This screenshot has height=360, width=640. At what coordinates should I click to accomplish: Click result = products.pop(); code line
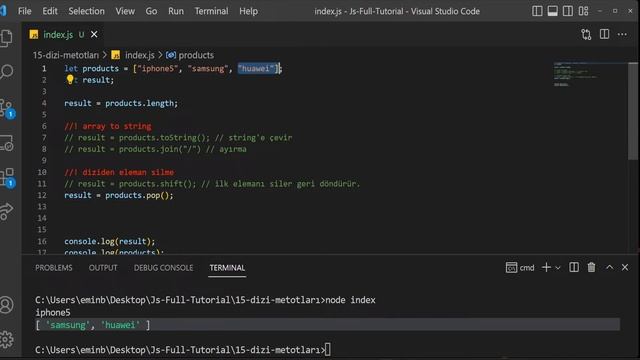119,195
